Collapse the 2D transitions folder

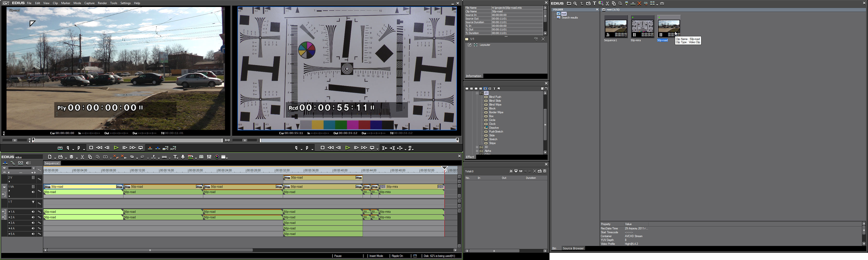[477, 93]
